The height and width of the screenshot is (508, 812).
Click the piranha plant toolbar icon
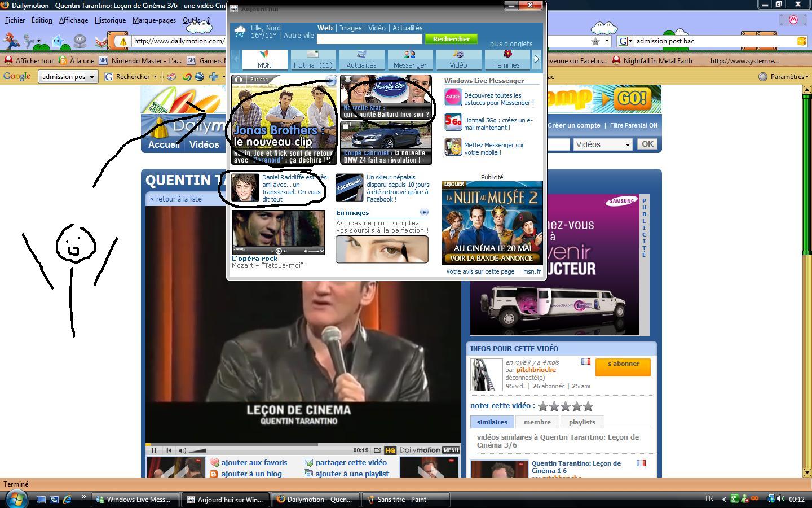(x=101, y=41)
